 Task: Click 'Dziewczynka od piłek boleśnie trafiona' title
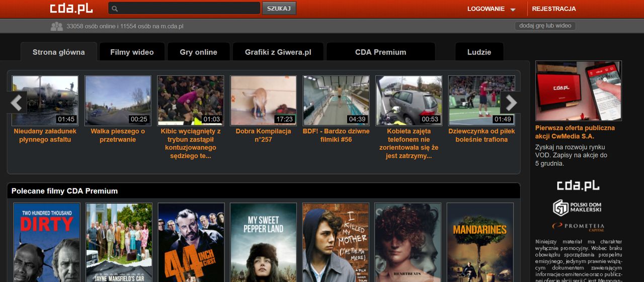(482, 135)
